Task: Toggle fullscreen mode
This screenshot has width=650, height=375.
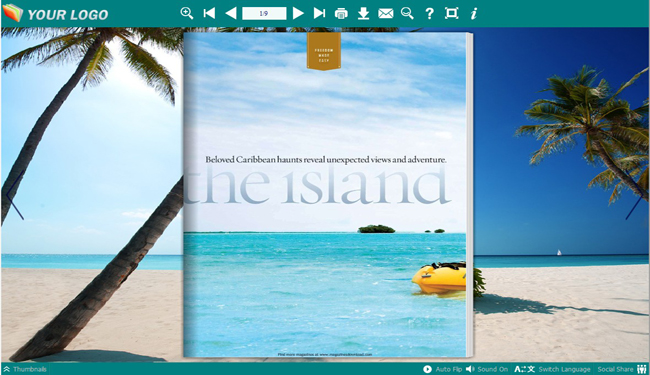Action: click(x=451, y=13)
